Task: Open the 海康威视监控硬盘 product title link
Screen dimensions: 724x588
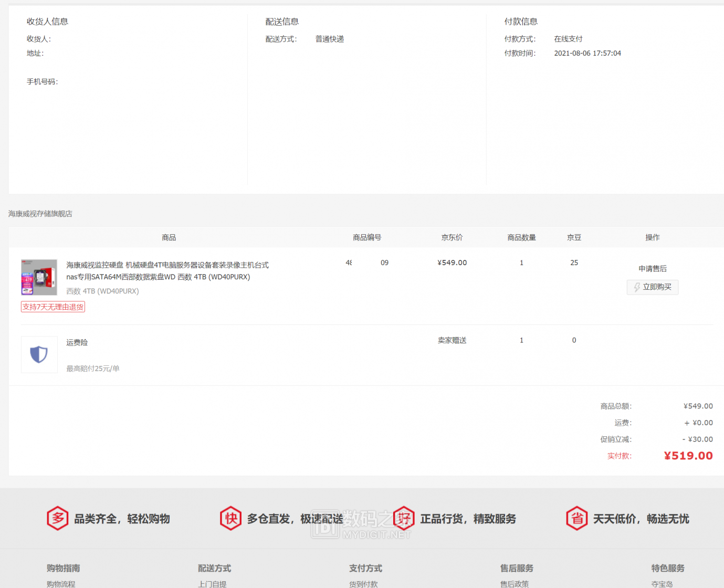Action: pos(167,271)
